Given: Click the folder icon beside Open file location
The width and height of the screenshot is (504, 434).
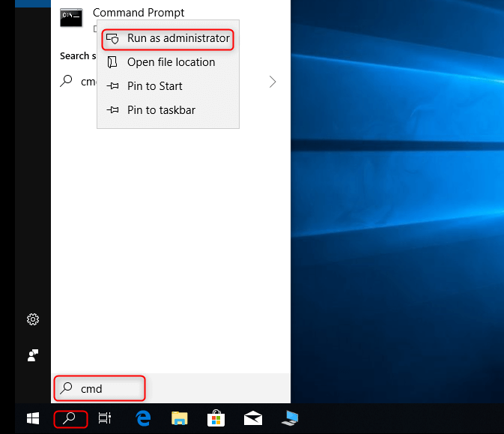Looking at the screenshot, I should 112,62.
